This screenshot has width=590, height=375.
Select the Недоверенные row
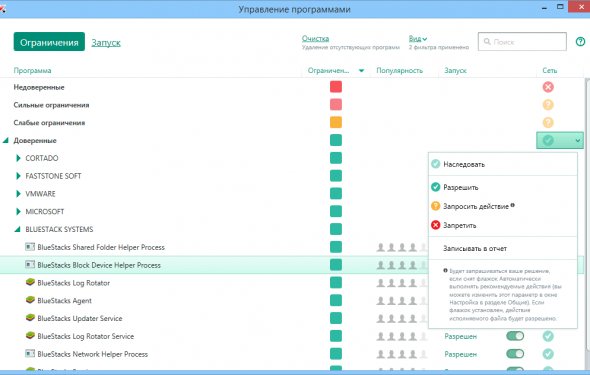pyautogui.click(x=292, y=87)
